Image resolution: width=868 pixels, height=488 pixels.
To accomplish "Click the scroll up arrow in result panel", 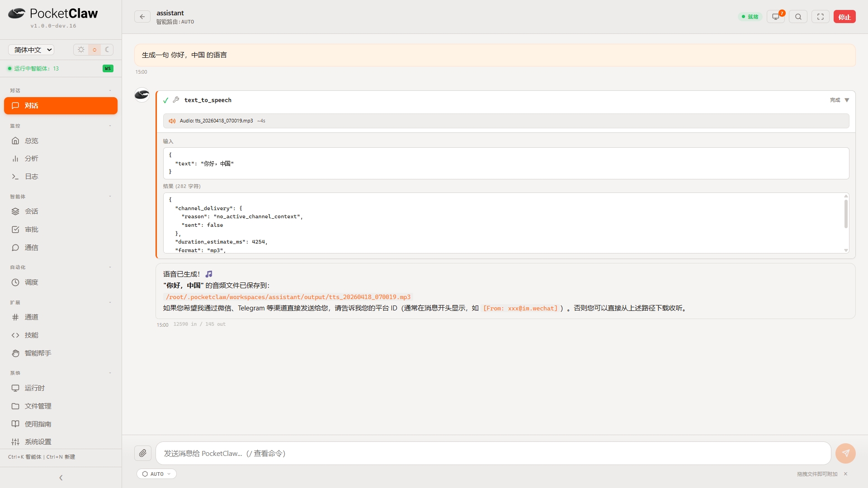I will [846, 196].
